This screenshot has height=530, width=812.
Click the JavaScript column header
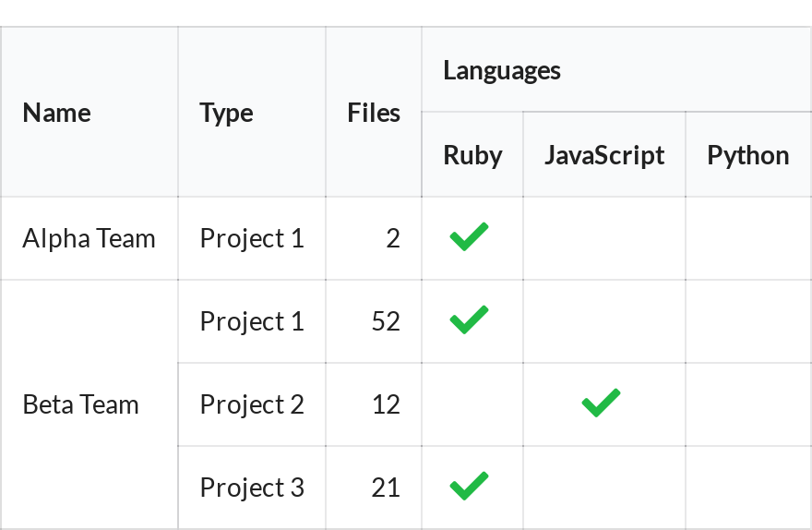click(x=604, y=154)
